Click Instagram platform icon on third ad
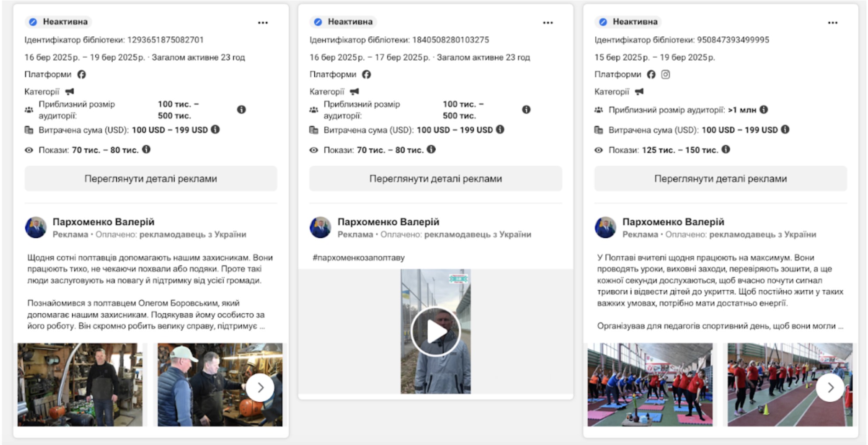This screenshot has height=445, width=868. (x=665, y=74)
